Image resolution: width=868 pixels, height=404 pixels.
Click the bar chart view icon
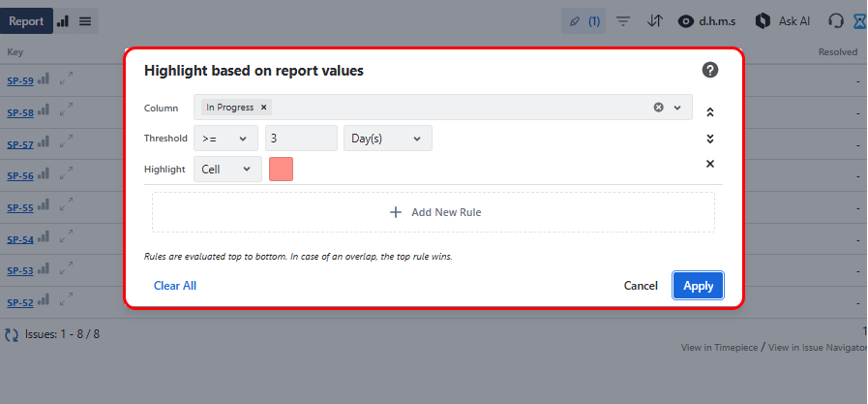pos(63,20)
